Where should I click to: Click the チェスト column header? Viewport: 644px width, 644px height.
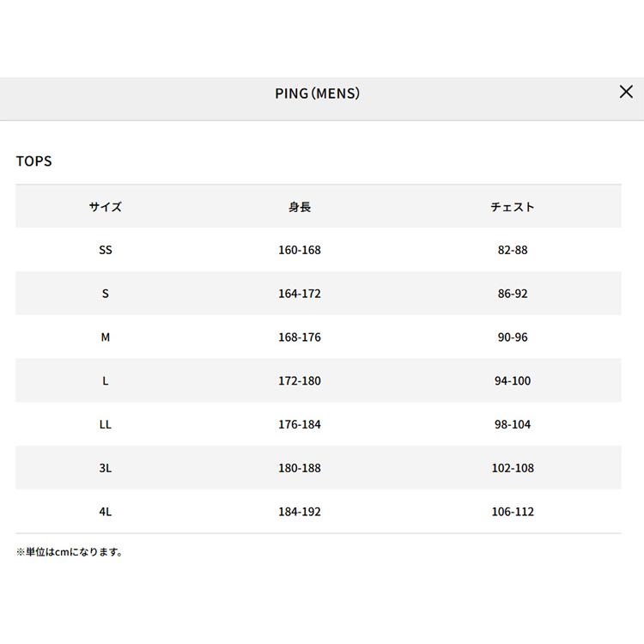513,207
